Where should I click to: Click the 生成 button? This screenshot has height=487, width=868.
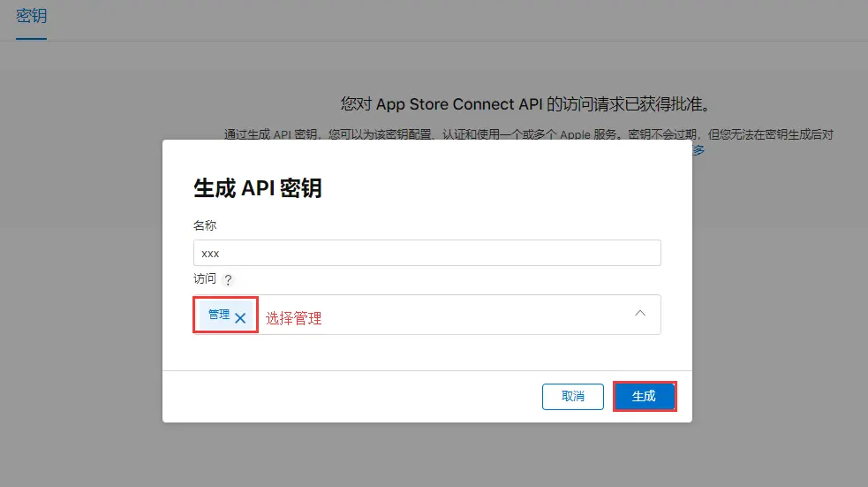pos(645,397)
